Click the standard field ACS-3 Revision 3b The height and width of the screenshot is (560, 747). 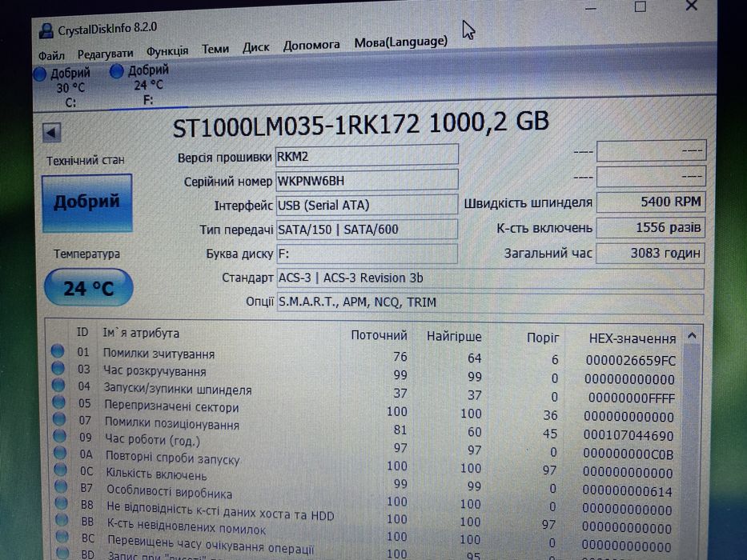(x=490, y=278)
